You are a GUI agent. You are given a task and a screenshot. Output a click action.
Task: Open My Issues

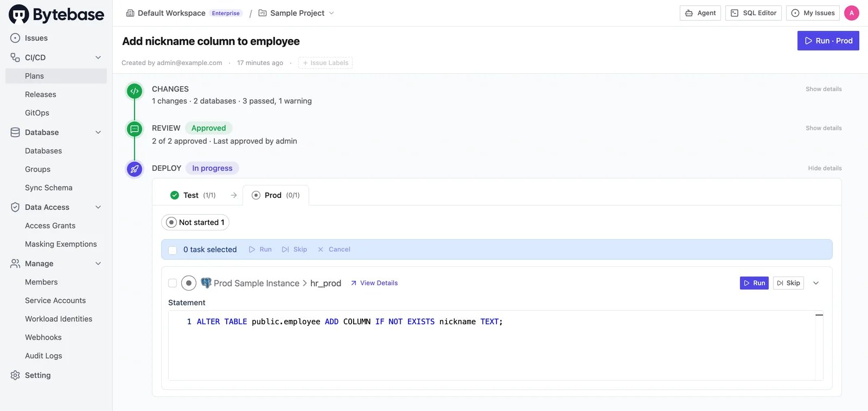[813, 13]
